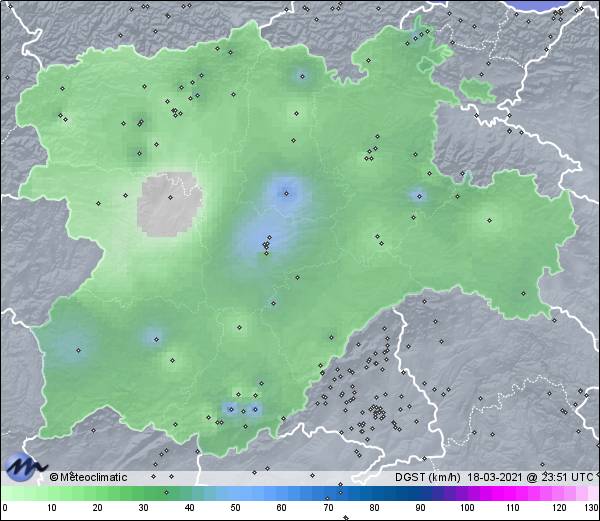Click the scale label 40
Viewport: 600px width, 521px height.
[189, 508]
